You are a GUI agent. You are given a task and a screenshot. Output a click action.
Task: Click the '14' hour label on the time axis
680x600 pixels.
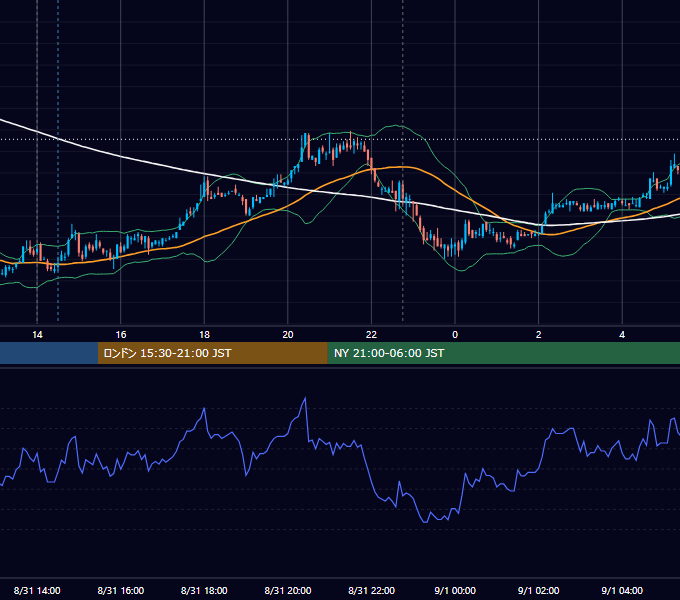click(37, 335)
